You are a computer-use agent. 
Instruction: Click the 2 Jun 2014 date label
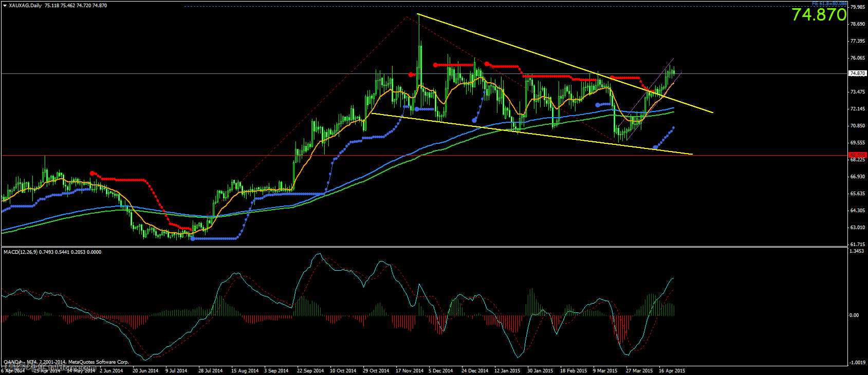pyautogui.click(x=111, y=370)
